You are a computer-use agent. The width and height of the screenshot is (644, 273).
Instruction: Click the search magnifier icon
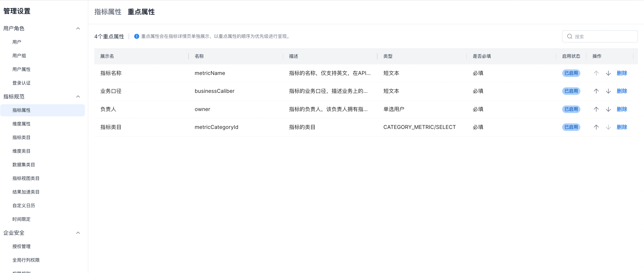coord(569,37)
